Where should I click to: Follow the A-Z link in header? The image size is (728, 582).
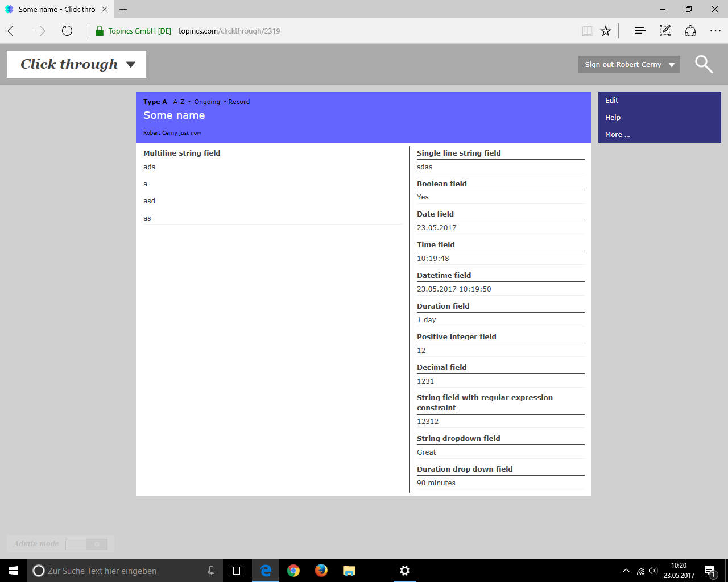click(x=179, y=102)
